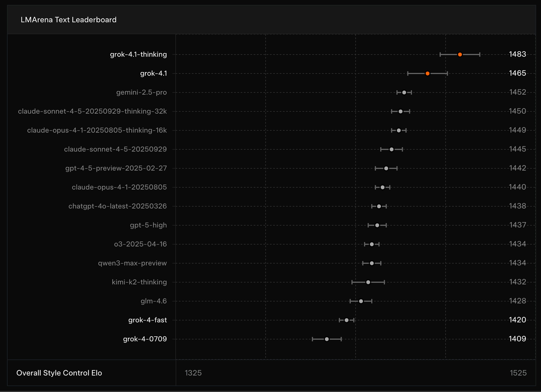The width and height of the screenshot is (541, 392).
Task: Click the claude-opus-4-1-20250805 label
Action: 119,187
